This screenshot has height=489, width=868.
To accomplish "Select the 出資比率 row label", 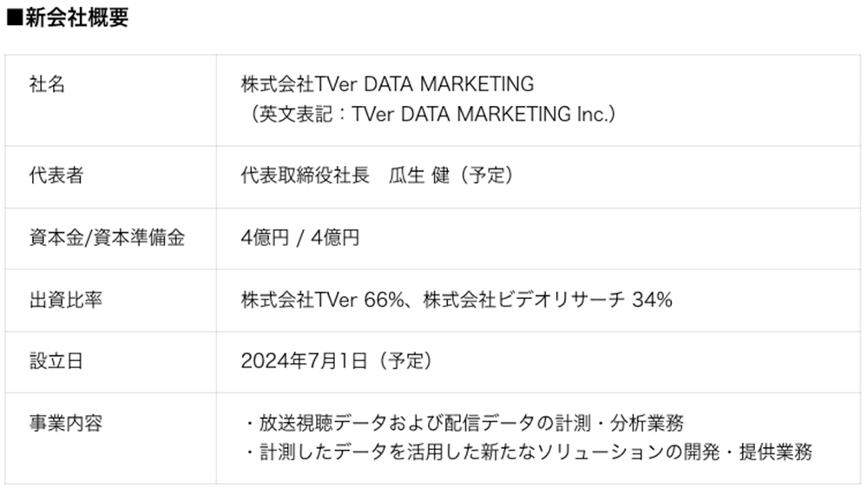I will (66, 301).
